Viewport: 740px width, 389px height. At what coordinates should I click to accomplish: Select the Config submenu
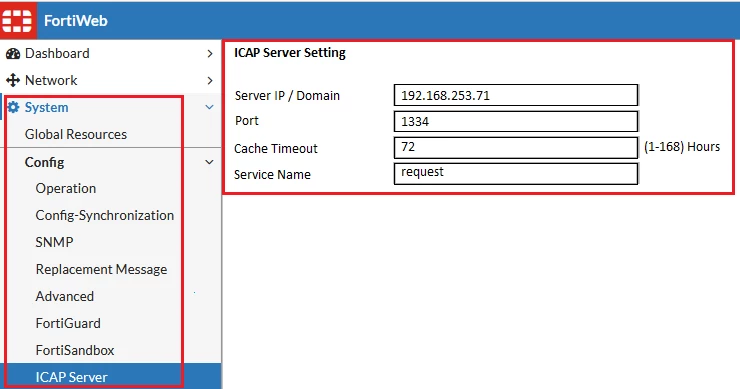pyautogui.click(x=44, y=162)
